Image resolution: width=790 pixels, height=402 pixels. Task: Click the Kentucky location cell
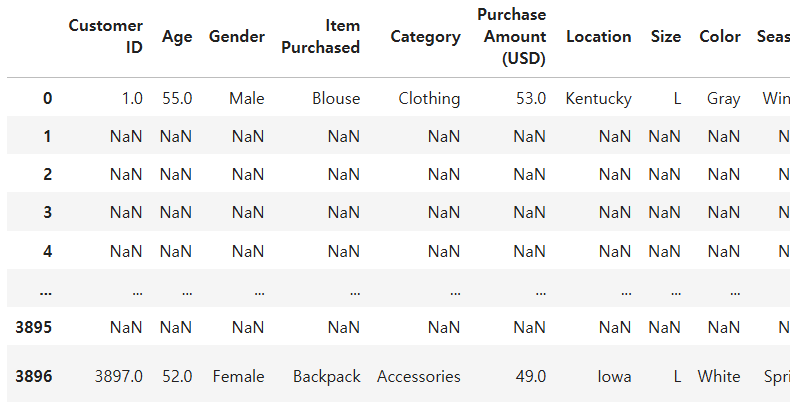click(599, 99)
